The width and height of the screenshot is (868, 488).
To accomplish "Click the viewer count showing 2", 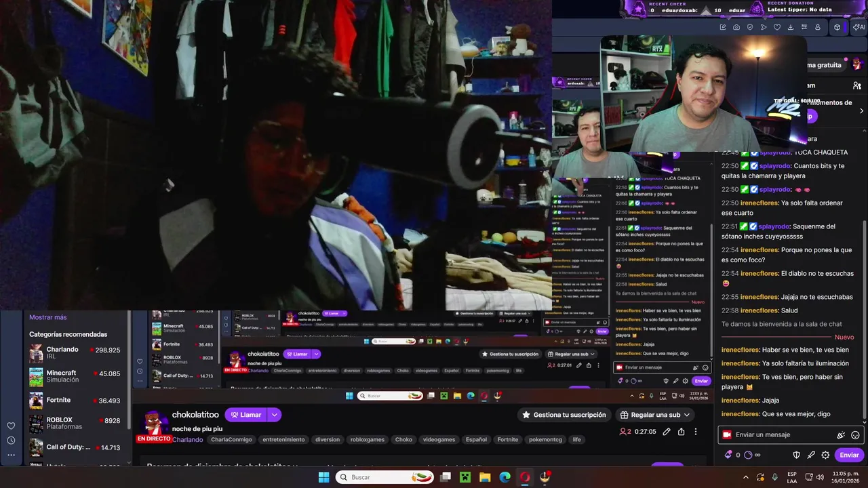I will 625,432.
